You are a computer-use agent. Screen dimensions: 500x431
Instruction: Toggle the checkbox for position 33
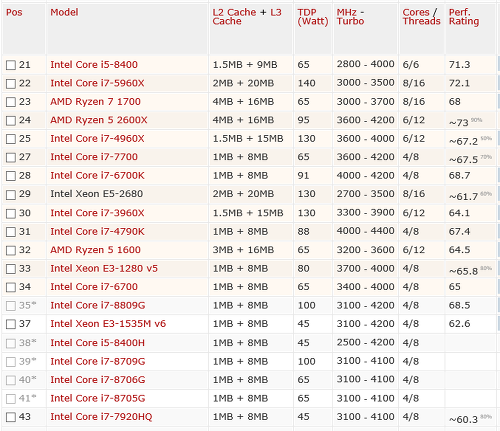11,269
